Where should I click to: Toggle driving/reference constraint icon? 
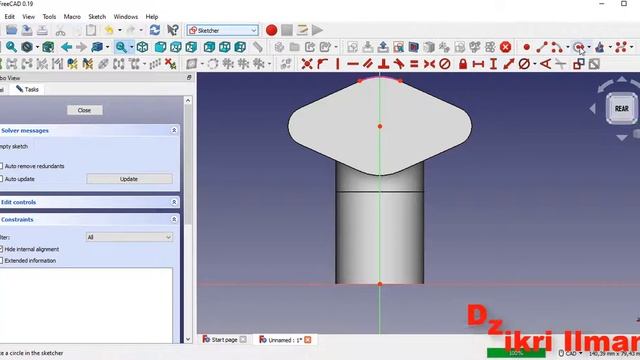(x=578, y=64)
